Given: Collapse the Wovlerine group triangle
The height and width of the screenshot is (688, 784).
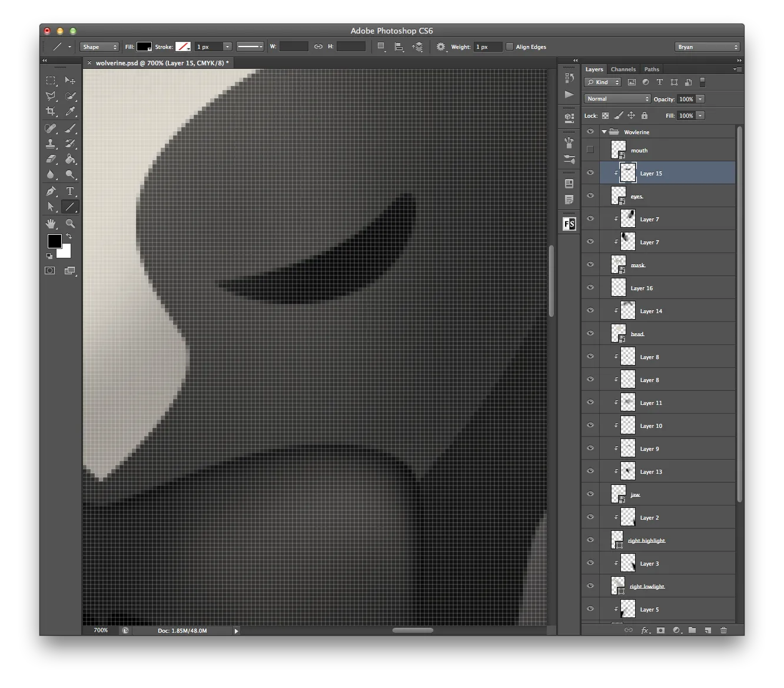Looking at the screenshot, I should (604, 132).
